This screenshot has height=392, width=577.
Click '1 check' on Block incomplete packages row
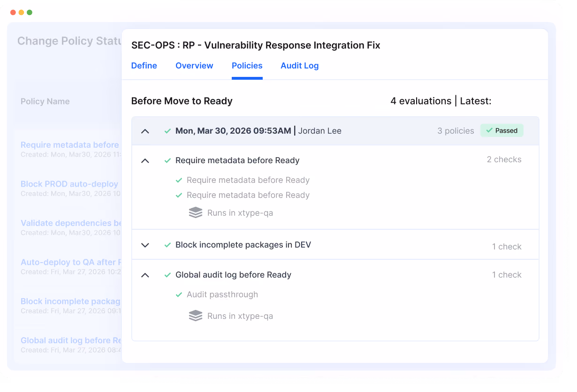(x=507, y=247)
